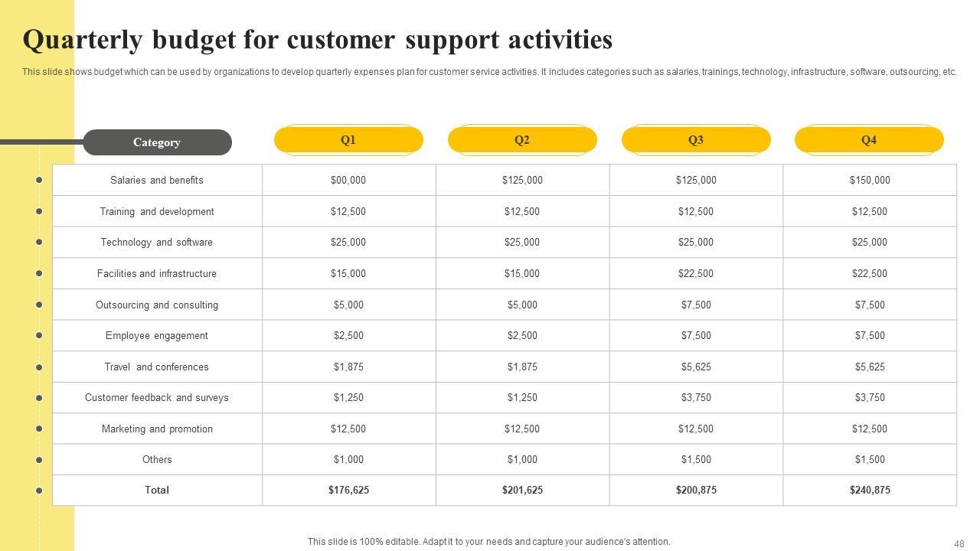Image resolution: width=980 pixels, height=551 pixels.
Task: Click the slide title text
Action: click(318, 40)
